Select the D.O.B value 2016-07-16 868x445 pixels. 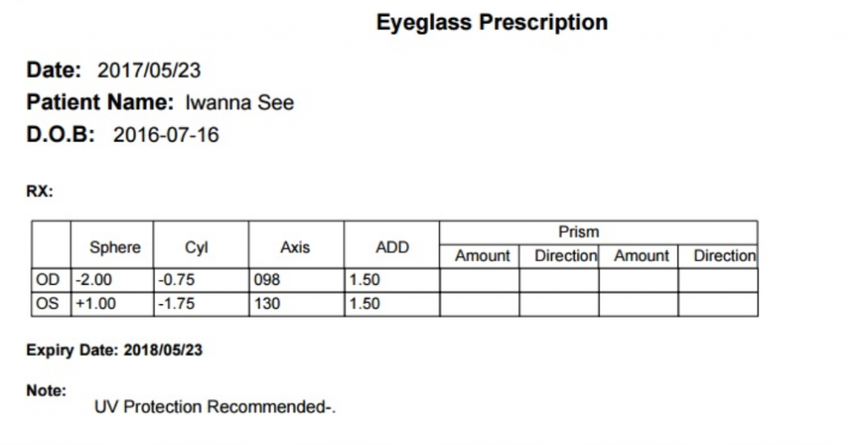pos(166,135)
